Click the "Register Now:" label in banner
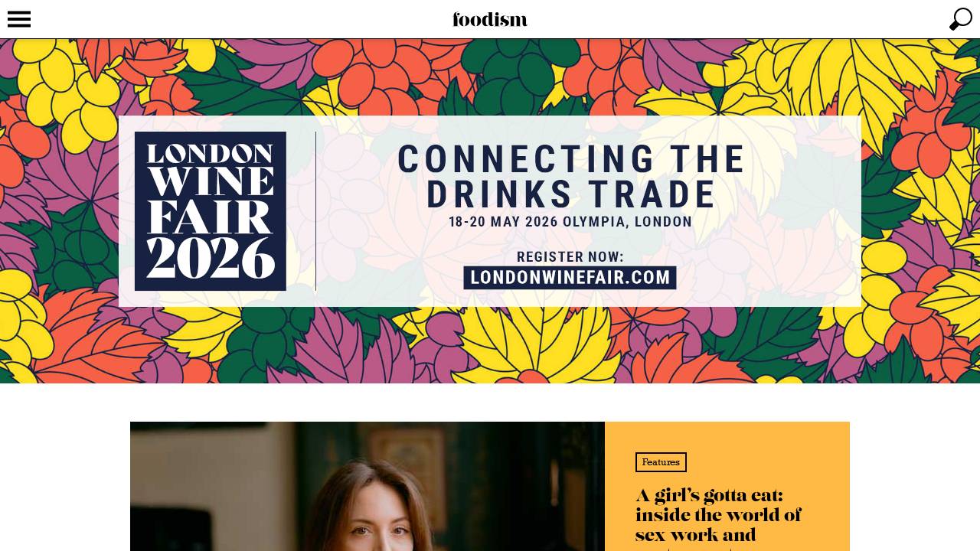 coord(570,257)
